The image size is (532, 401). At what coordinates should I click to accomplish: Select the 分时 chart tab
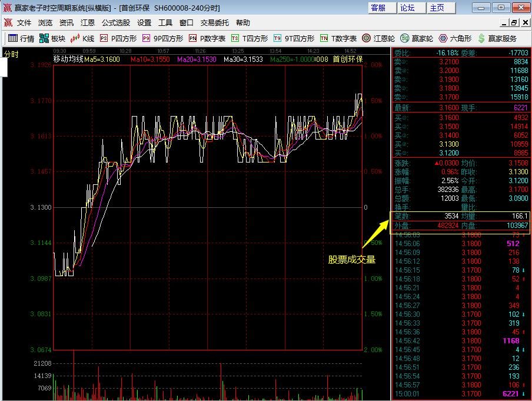[x=11, y=54]
